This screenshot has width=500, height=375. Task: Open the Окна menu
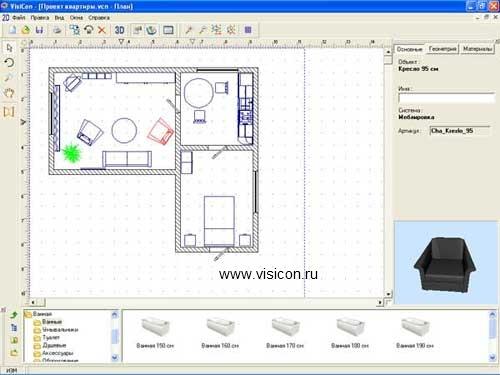76,17
